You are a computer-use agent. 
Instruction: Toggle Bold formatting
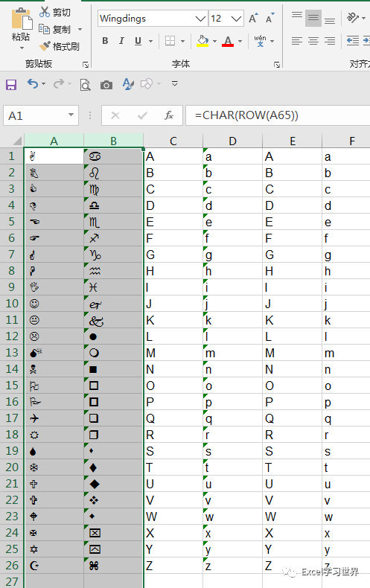(x=106, y=40)
